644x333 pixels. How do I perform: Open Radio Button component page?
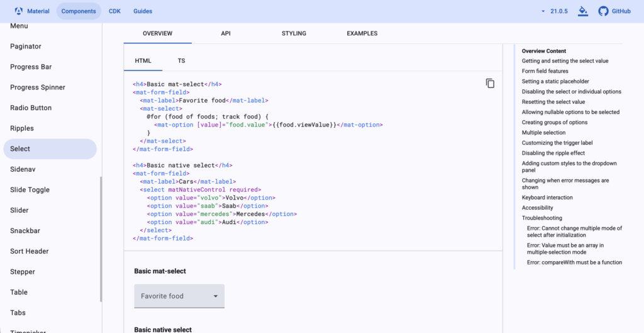point(31,108)
